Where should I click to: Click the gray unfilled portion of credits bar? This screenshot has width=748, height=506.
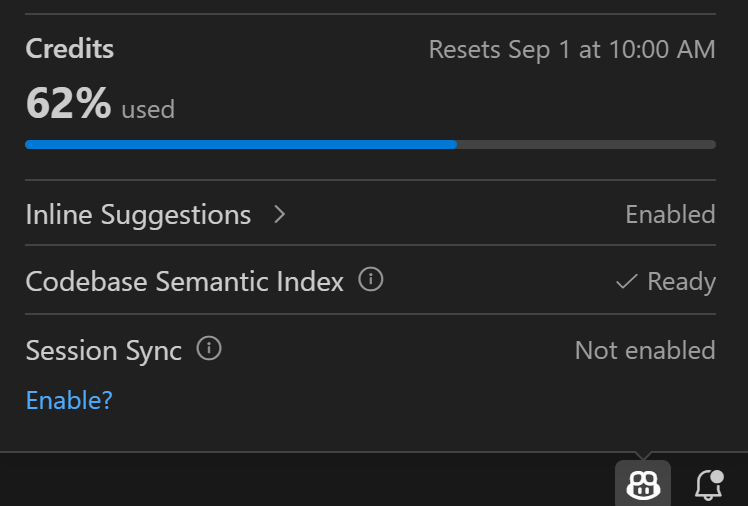[586, 145]
